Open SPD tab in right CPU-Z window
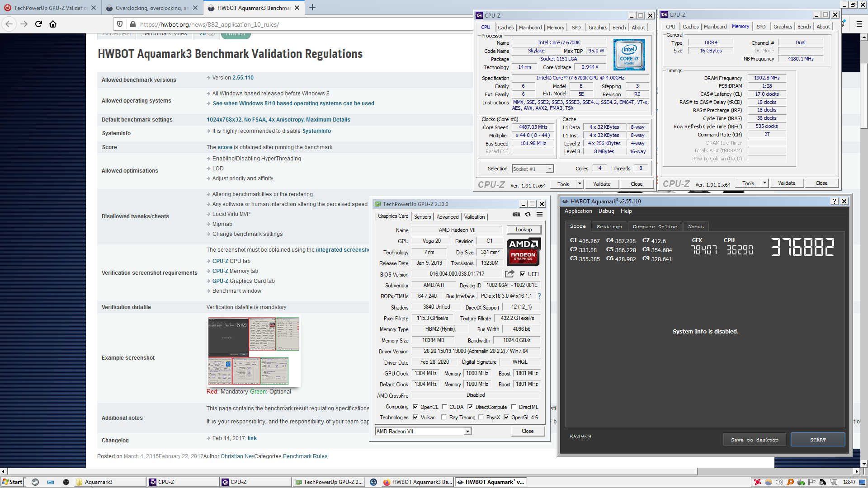868x488 pixels. point(761,27)
